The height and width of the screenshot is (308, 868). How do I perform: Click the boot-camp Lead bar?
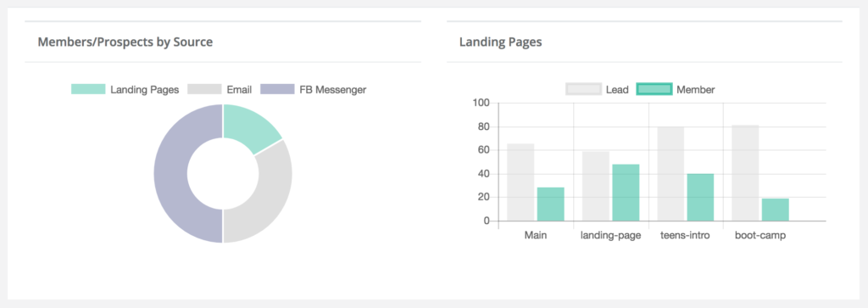pyautogui.click(x=746, y=173)
